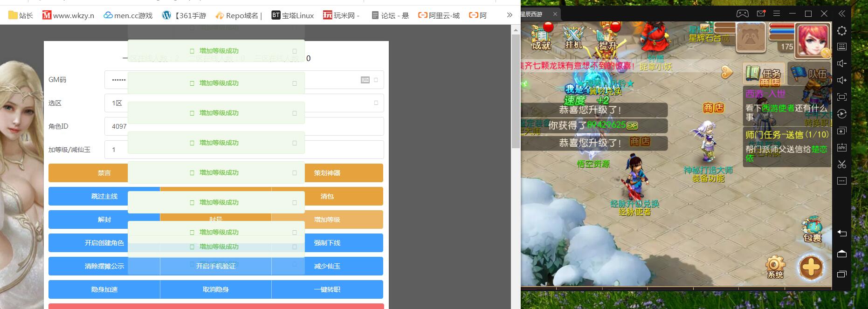
Task: Toggle the 挂机 auto-battle icon
Action: tap(573, 36)
